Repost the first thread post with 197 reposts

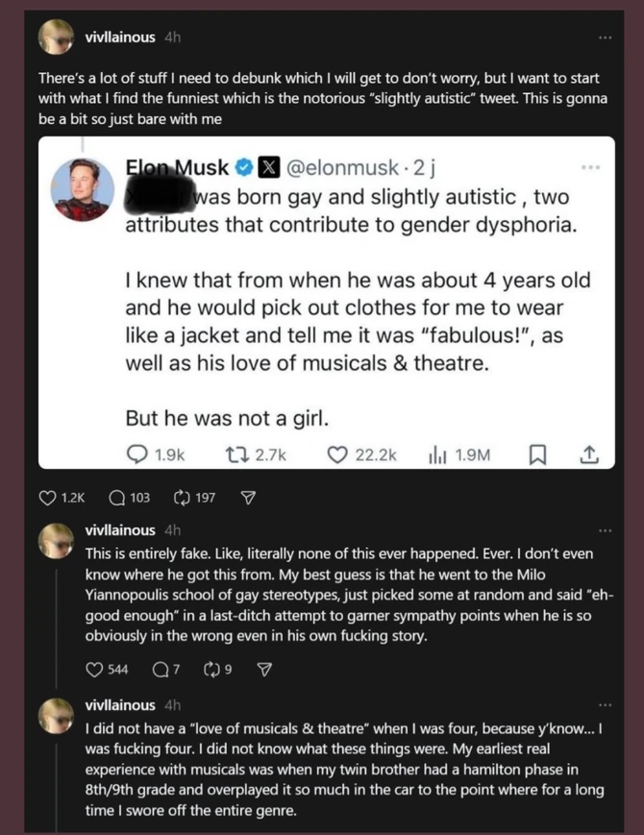[x=180, y=498]
